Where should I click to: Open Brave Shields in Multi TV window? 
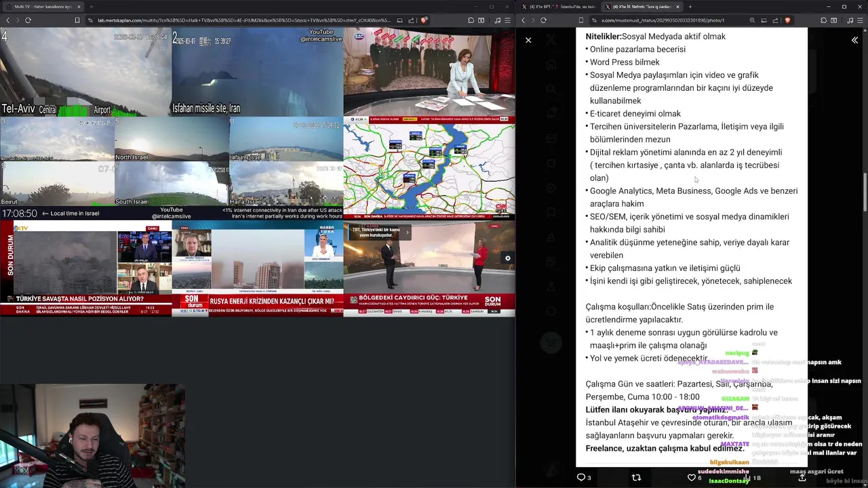click(425, 20)
